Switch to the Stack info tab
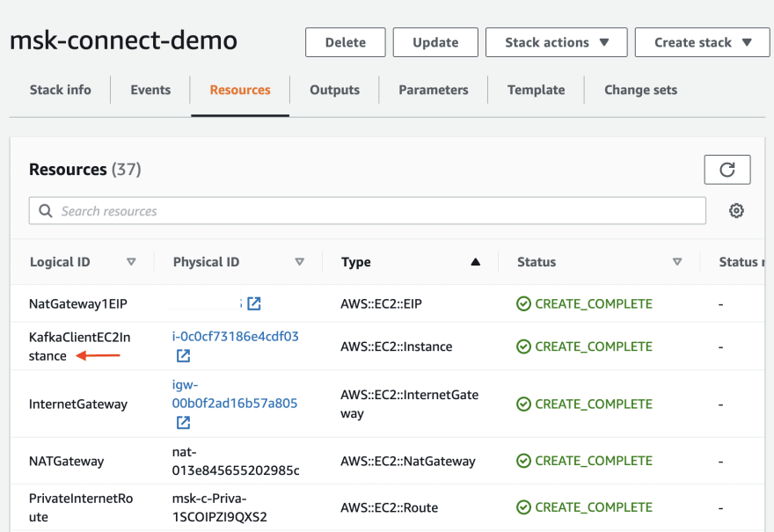The height and width of the screenshot is (532, 774). pos(60,90)
